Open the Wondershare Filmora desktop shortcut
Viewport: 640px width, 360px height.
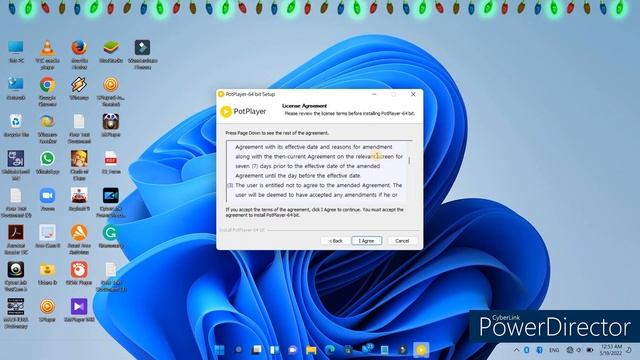point(142,55)
